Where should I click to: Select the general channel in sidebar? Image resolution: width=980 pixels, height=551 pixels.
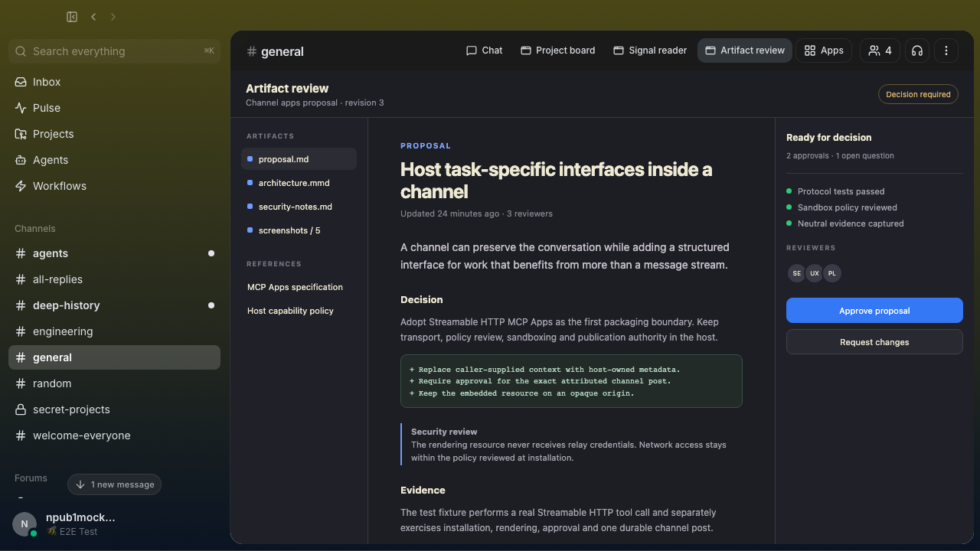[x=114, y=357]
